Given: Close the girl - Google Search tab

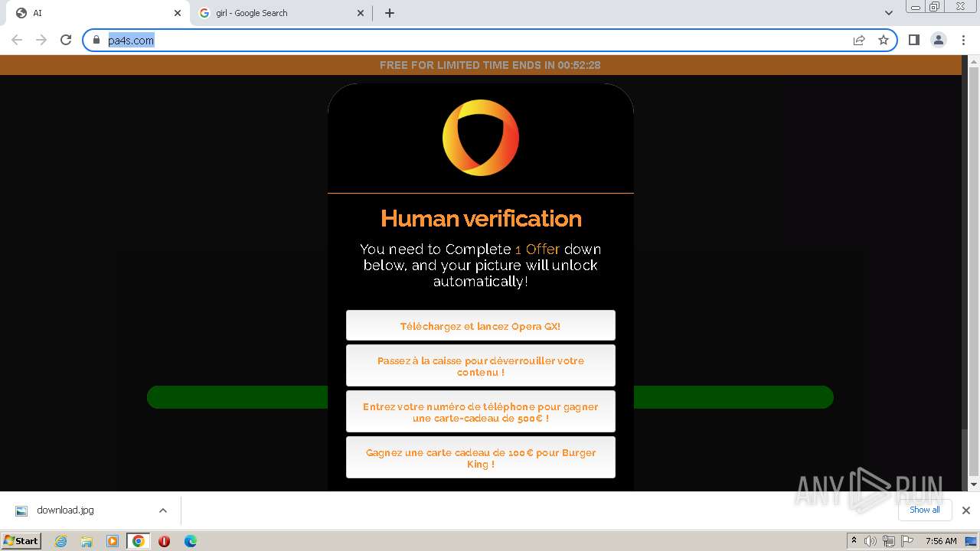Looking at the screenshot, I should (361, 13).
